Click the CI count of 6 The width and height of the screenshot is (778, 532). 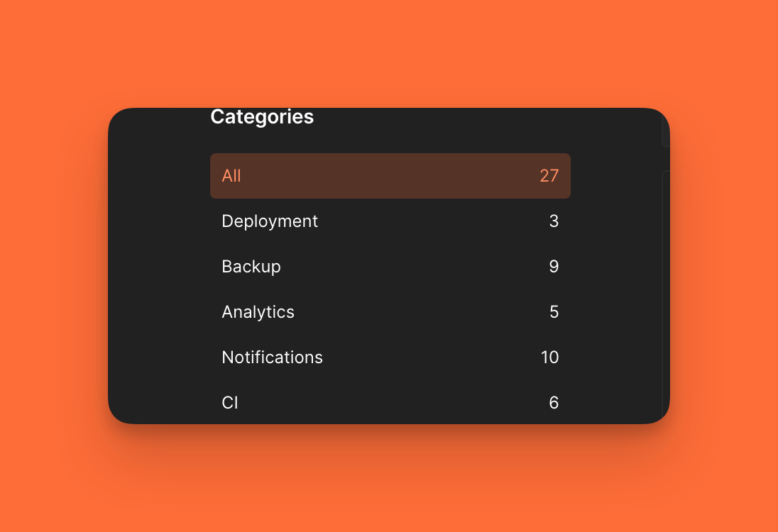[x=554, y=403]
